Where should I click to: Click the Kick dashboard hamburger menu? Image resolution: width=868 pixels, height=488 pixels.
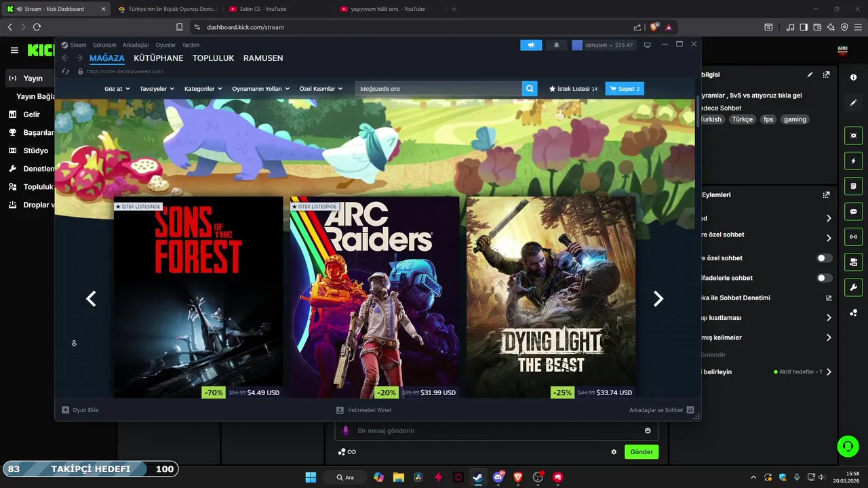[x=14, y=50]
